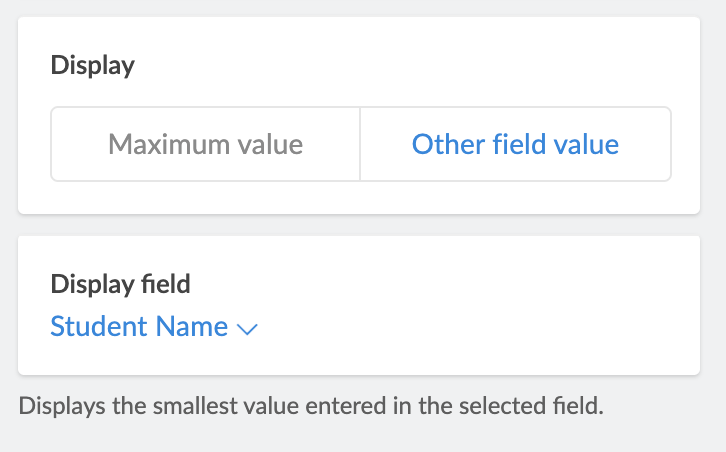The height and width of the screenshot is (452, 726).
Task: Click the blue Student Name link
Action: (x=139, y=326)
